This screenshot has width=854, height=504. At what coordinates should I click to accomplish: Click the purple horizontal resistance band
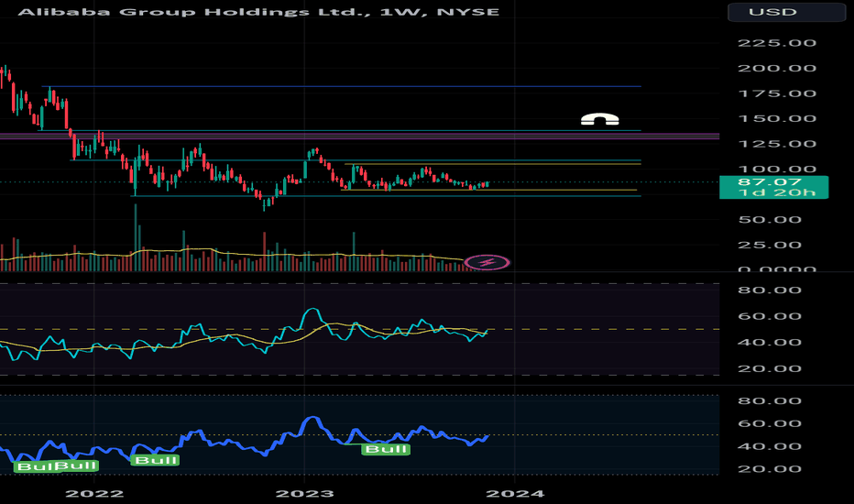(359, 137)
